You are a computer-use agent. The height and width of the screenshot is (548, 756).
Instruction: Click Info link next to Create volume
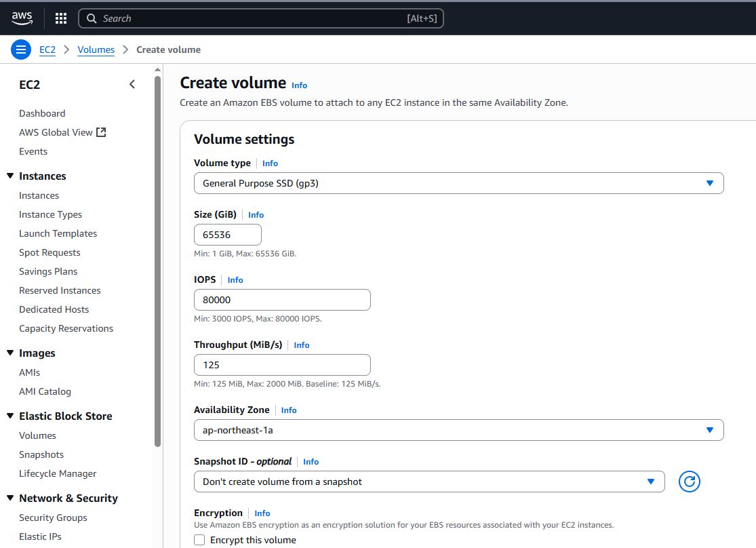299,85
